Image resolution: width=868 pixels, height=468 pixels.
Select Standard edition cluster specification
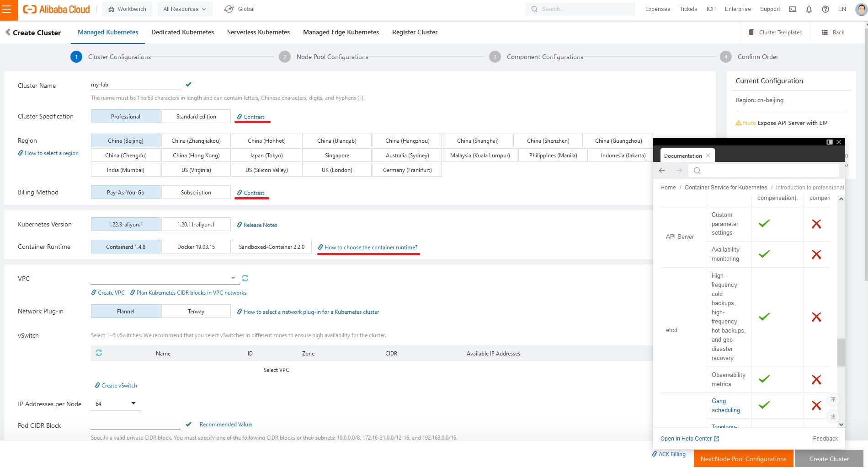pyautogui.click(x=196, y=117)
